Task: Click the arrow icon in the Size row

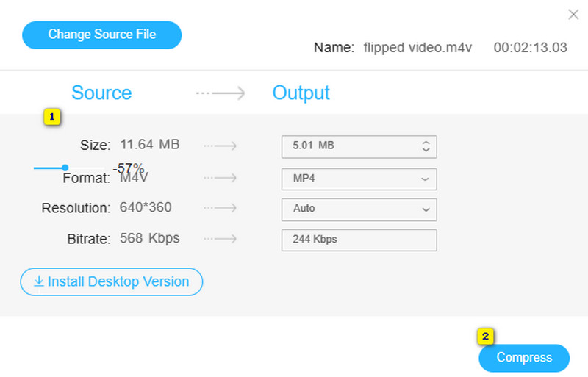Action: coord(220,146)
